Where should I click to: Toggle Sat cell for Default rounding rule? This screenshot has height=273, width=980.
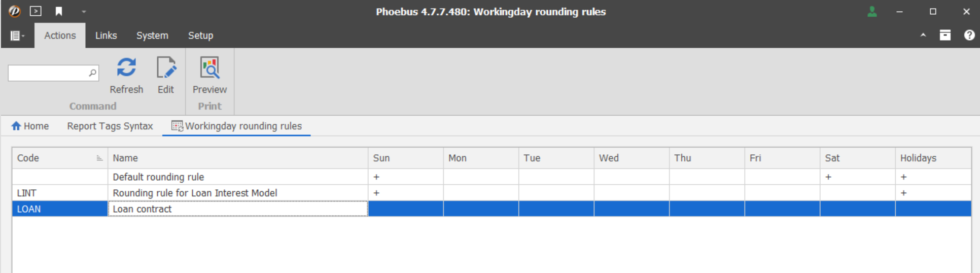point(828,177)
